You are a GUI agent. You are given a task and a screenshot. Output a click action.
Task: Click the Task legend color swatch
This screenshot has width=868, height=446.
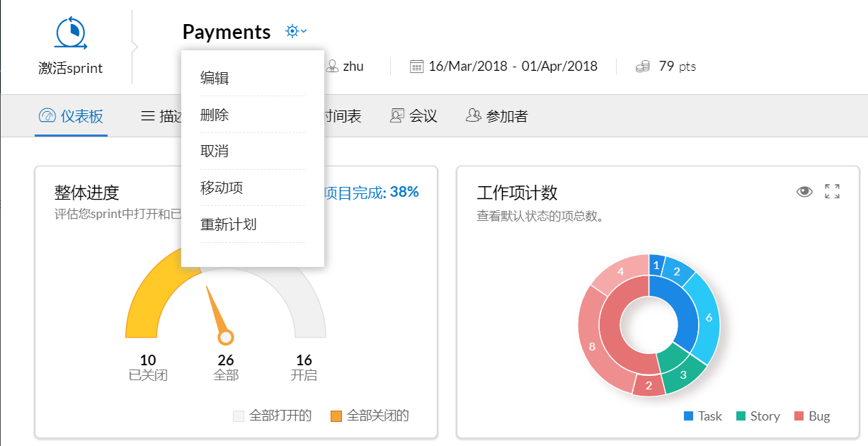(x=688, y=416)
